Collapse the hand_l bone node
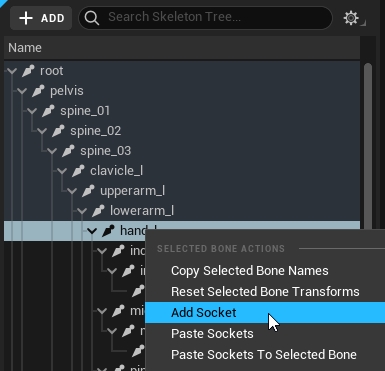The image size is (385, 371). (92, 231)
